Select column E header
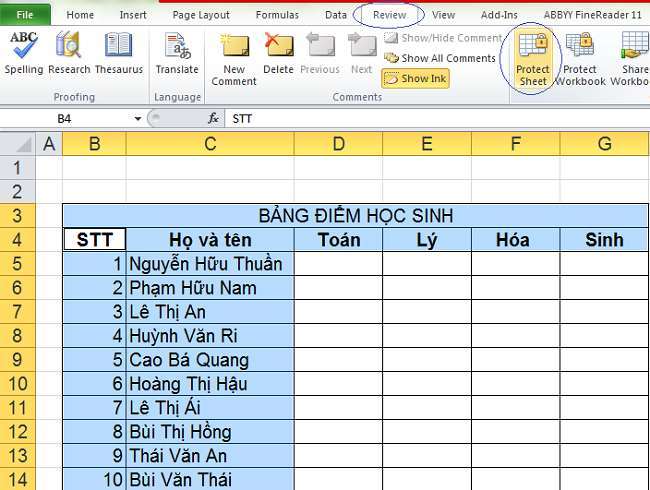 tap(427, 144)
